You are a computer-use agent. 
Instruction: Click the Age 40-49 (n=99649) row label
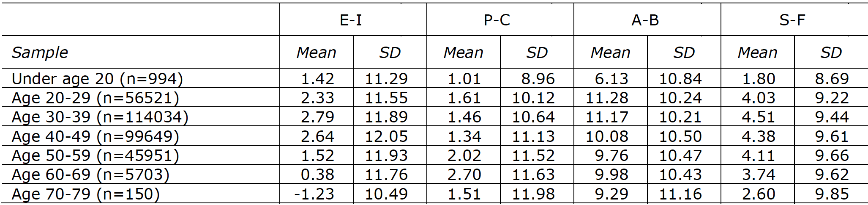[x=96, y=136]
